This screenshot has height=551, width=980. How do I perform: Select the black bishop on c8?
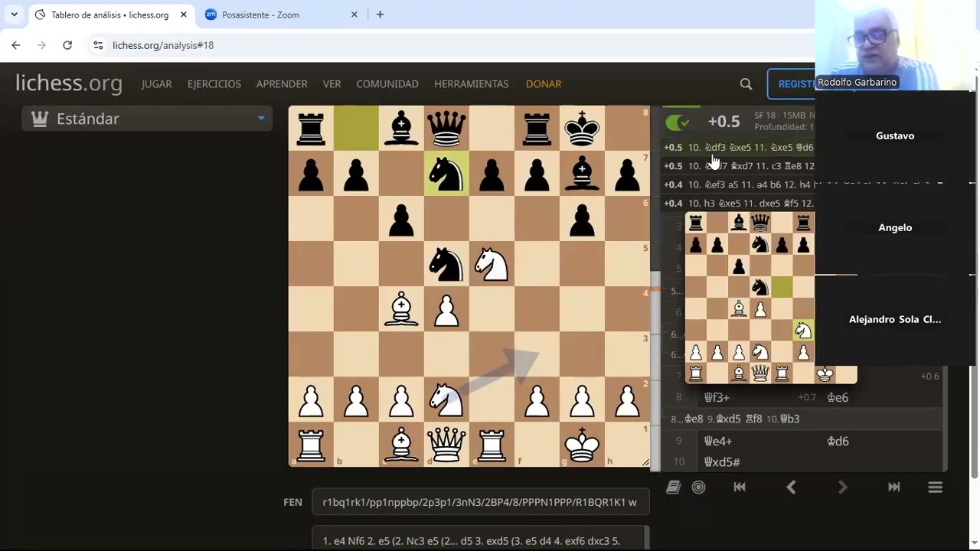pyautogui.click(x=401, y=129)
